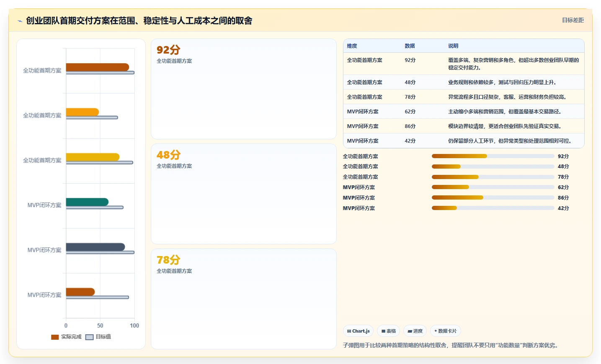Click table cell 42分 in 数据 column
Screen dimensions: 601x364
pyautogui.click(x=410, y=141)
